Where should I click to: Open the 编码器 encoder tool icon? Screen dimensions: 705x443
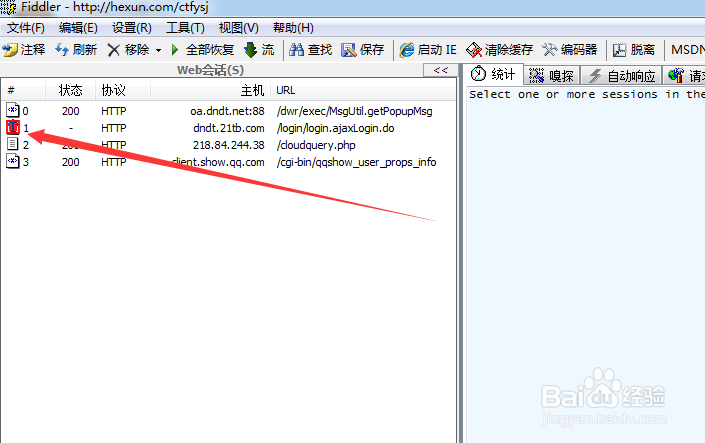tap(549, 49)
